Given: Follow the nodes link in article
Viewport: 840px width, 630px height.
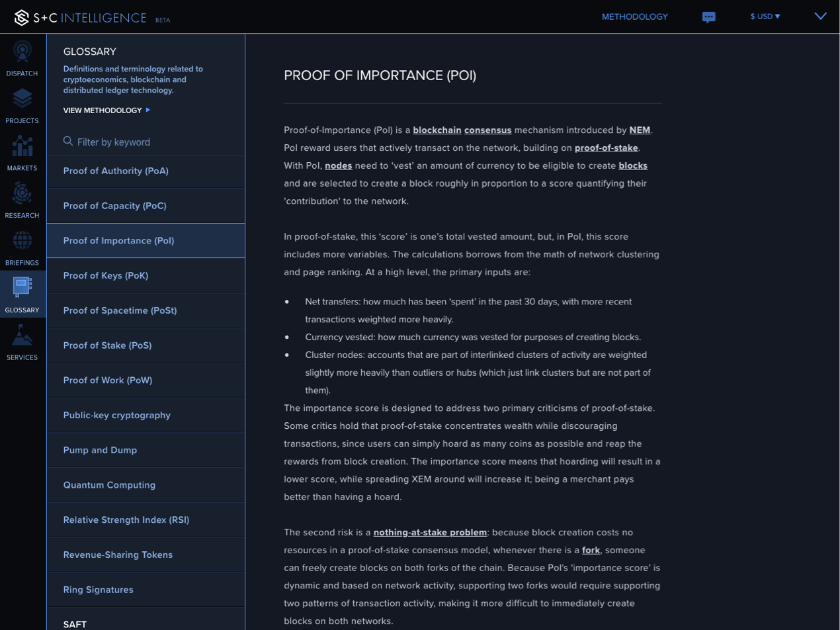Looking at the screenshot, I should [x=338, y=165].
